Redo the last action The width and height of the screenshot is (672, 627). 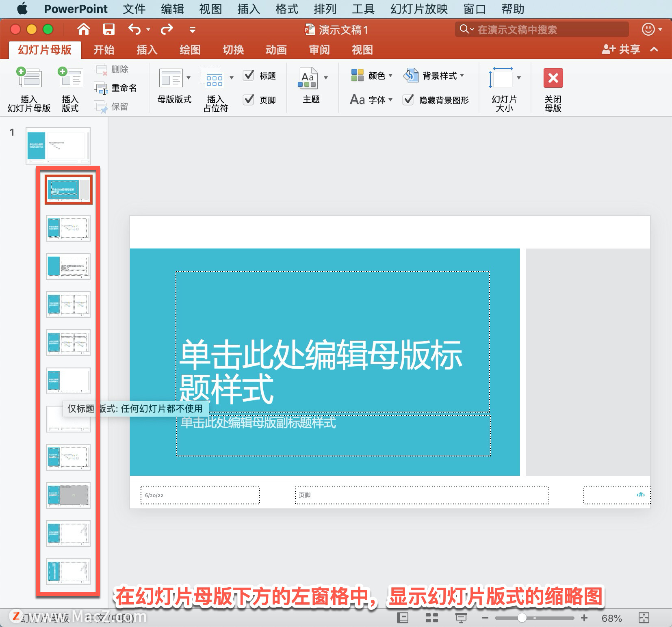[167, 29]
